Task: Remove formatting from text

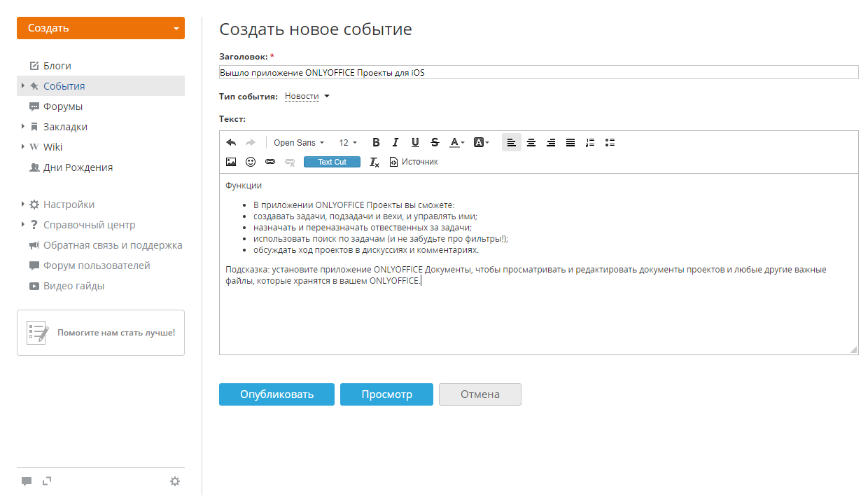Action: click(374, 162)
